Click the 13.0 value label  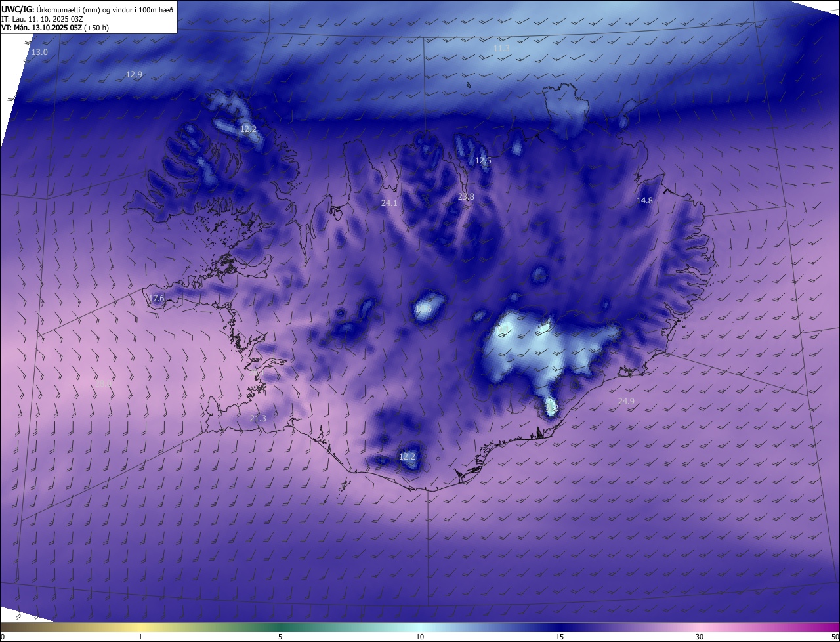(40, 52)
